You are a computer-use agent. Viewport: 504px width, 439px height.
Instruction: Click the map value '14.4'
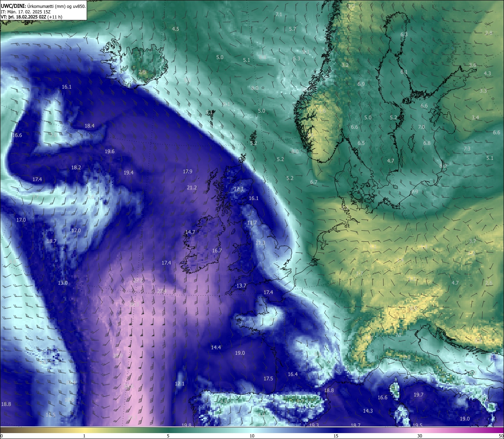pyautogui.click(x=216, y=348)
